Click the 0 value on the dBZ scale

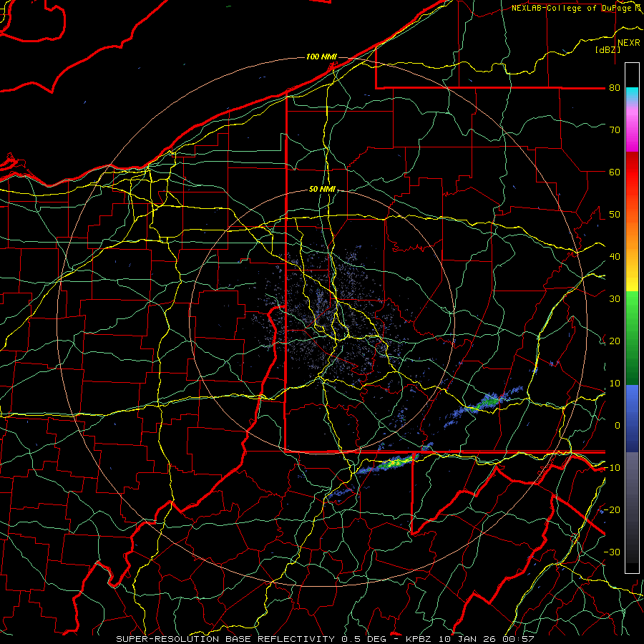point(618,426)
